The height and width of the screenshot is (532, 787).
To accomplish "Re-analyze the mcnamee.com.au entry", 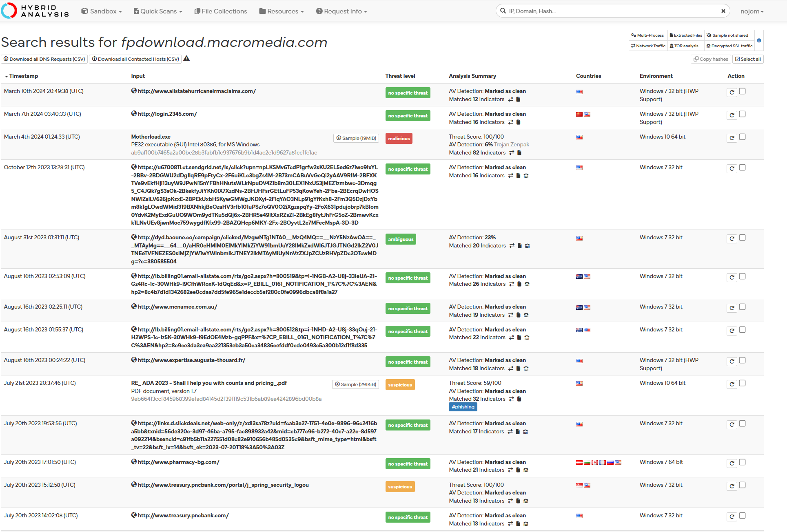I will 732,308.
